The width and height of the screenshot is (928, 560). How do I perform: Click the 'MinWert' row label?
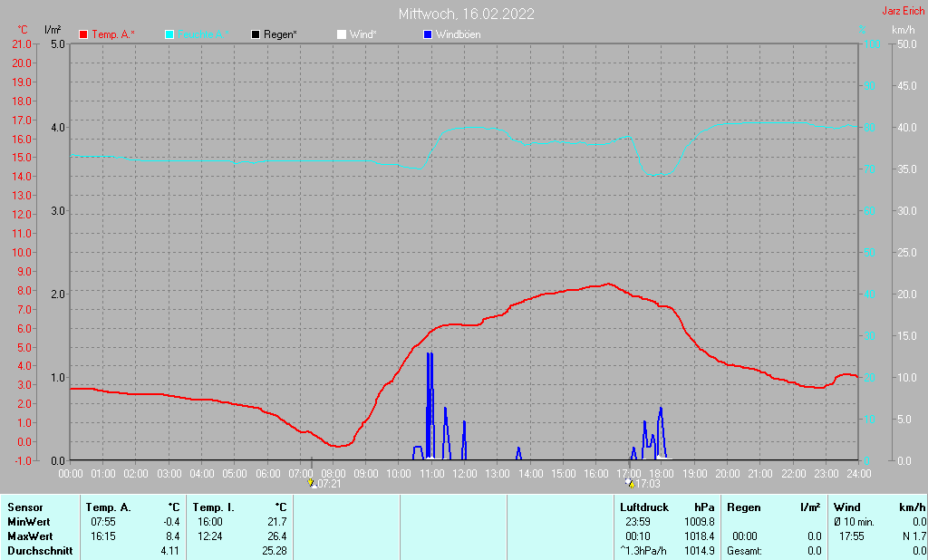pos(29,522)
